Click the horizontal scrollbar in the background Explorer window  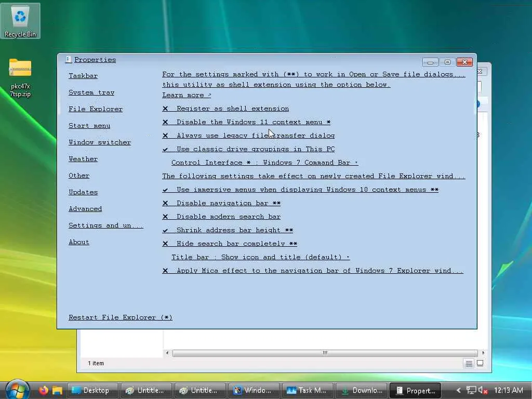point(325,353)
